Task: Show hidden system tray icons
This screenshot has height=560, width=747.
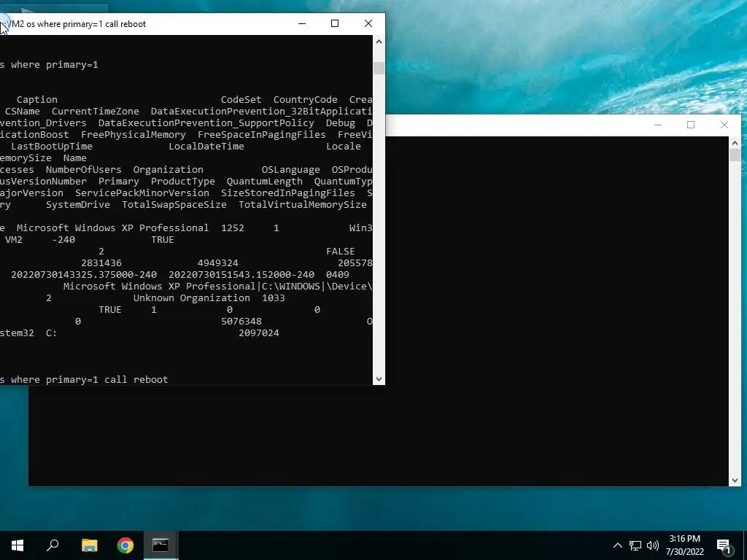Action: point(617,545)
